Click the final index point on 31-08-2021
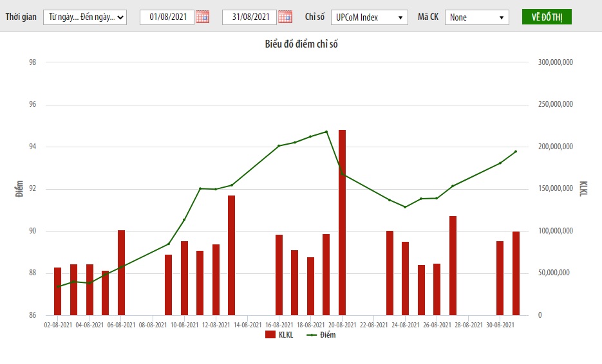This screenshot has height=364, width=602. [x=516, y=152]
